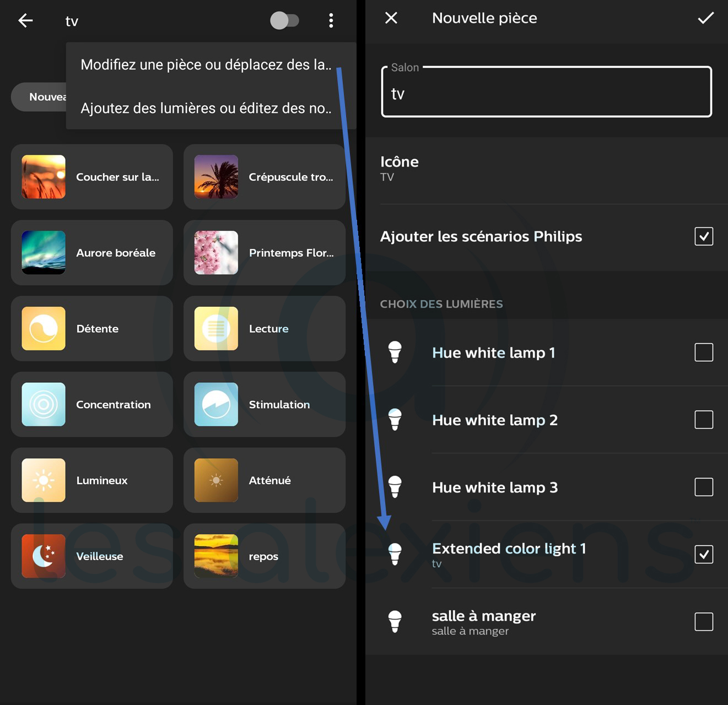Screen dimensions: 728x705
Task: Click the Hue white lamp 1 bulb icon
Action: pyautogui.click(x=395, y=352)
